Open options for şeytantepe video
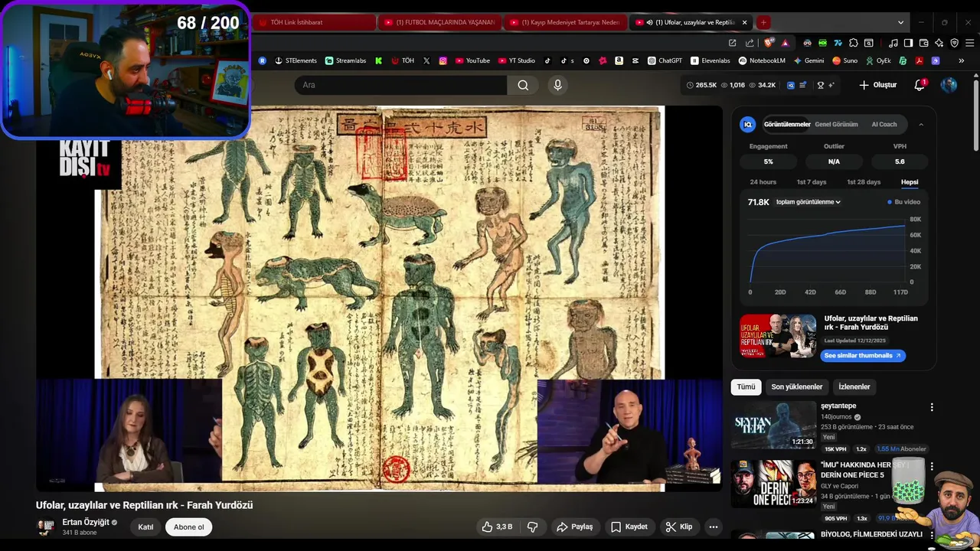 932,407
